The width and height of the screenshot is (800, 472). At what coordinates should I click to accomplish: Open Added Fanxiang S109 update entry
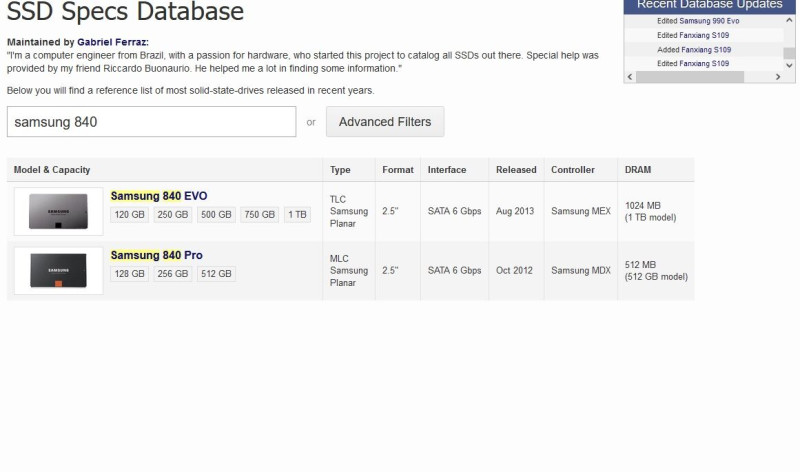[x=694, y=49]
